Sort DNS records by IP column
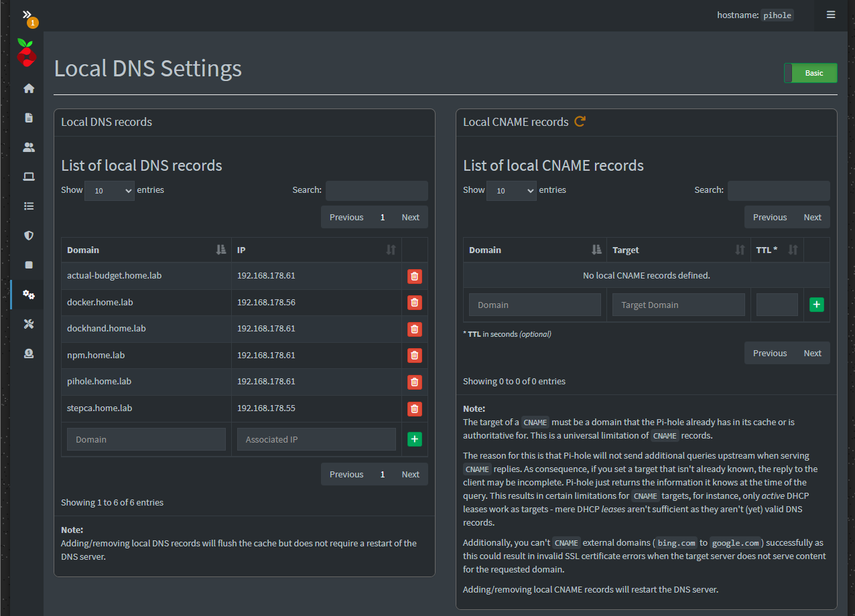This screenshot has width=855, height=616. [316, 250]
